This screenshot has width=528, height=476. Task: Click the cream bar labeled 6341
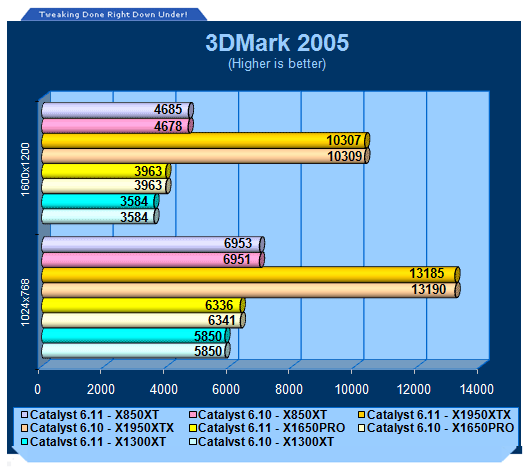(x=143, y=320)
